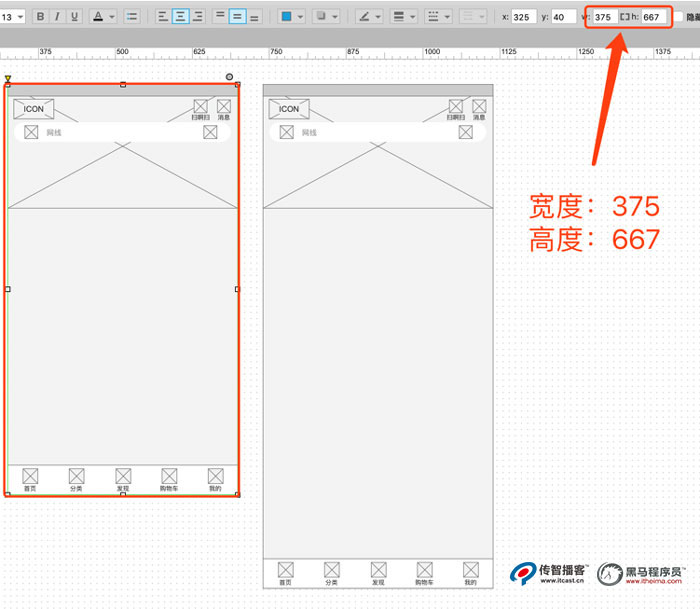Open the line pattern dropdown arrow
Screen dimensions: 700x609
coord(447,17)
